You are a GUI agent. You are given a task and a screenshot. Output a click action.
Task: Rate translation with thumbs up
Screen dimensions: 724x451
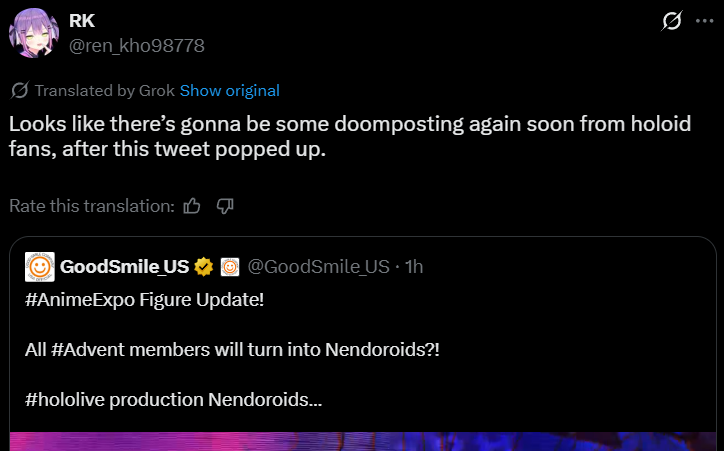[193, 206]
